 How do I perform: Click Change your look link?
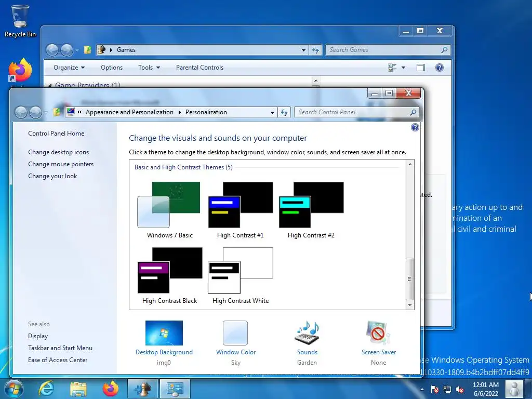52,176
